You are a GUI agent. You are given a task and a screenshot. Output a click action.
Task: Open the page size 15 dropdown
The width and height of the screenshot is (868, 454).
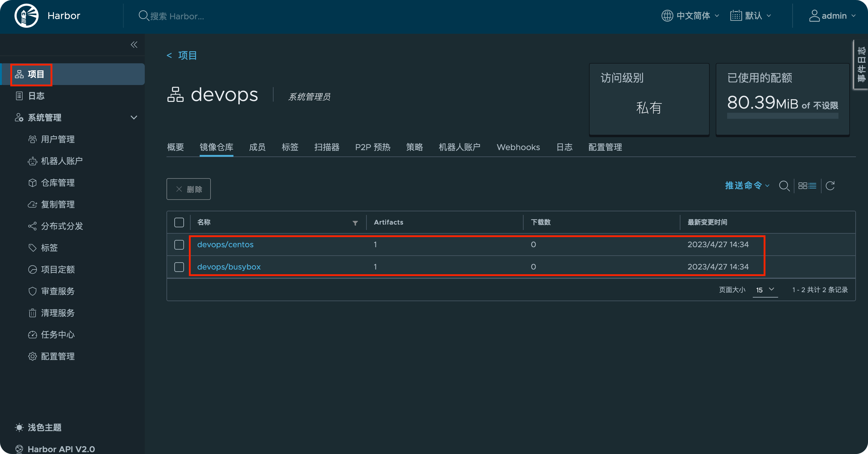coord(765,290)
